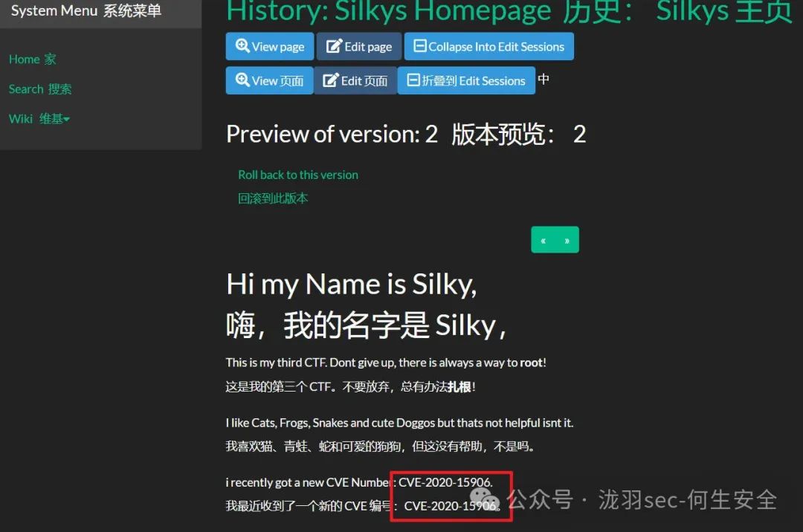The image size is (803, 532).
Task: Click the 'Preview of version: 2' heading
Action: pyautogui.click(x=332, y=134)
